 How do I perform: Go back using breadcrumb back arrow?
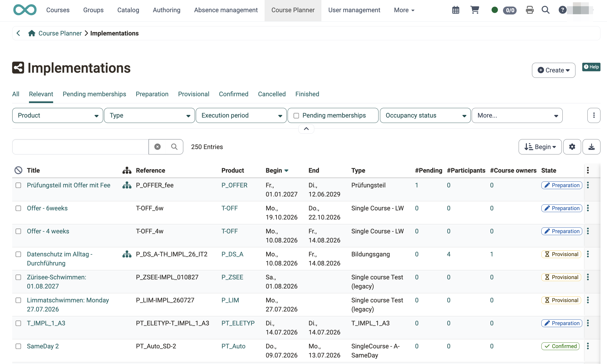click(x=18, y=33)
